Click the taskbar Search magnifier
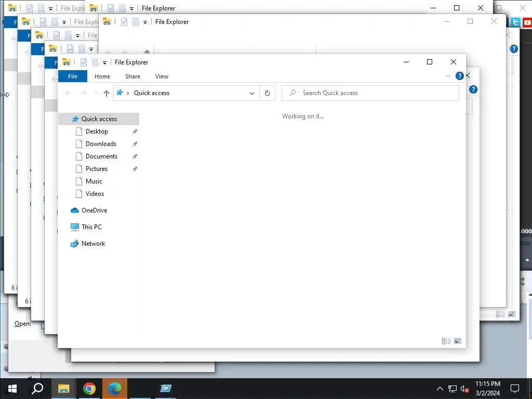 (37, 389)
